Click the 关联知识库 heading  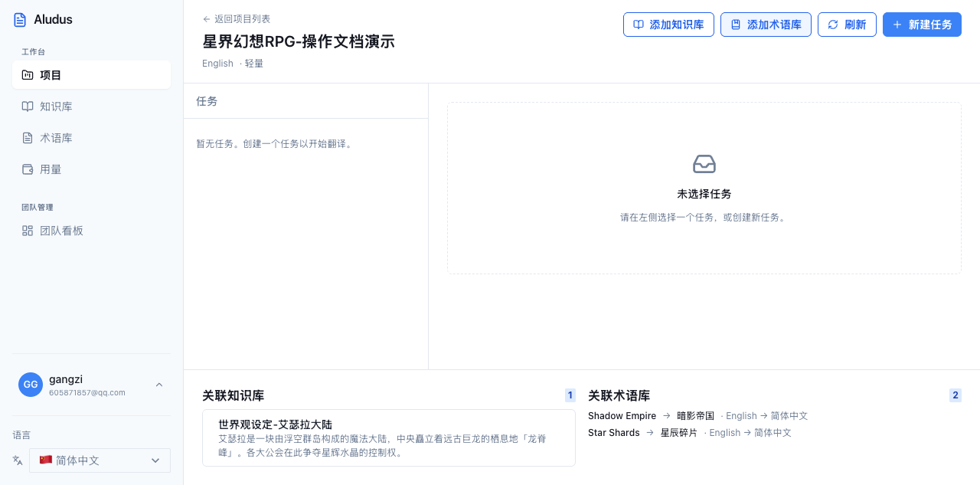234,396
